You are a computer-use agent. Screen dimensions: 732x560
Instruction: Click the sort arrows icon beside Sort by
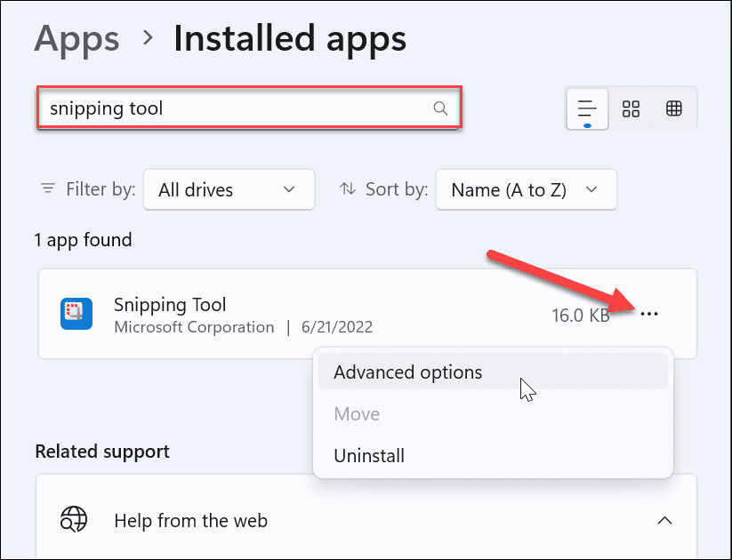pyautogui.click(x=348, y=189)
